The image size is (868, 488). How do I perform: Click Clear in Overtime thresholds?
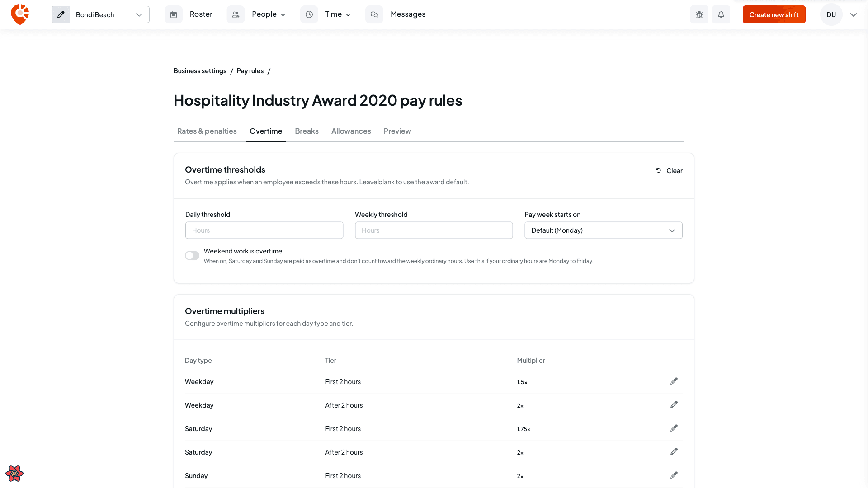(x=669, y=171)
